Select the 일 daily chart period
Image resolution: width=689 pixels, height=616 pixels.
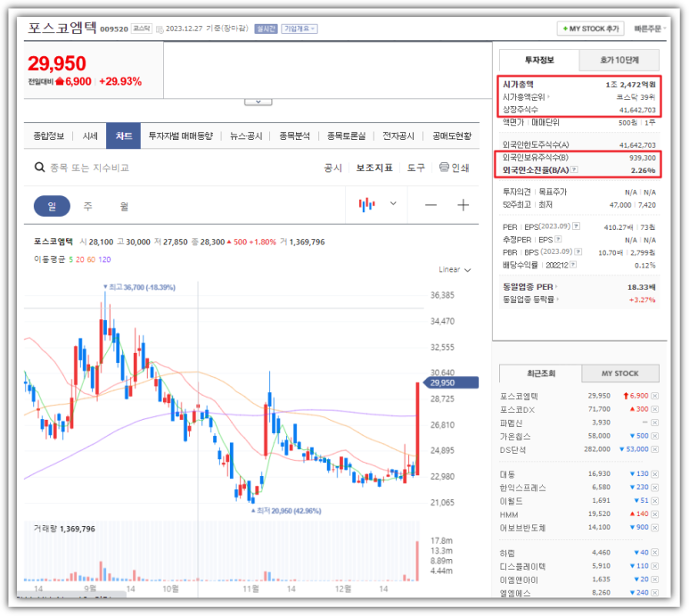[x=52, y=206]
